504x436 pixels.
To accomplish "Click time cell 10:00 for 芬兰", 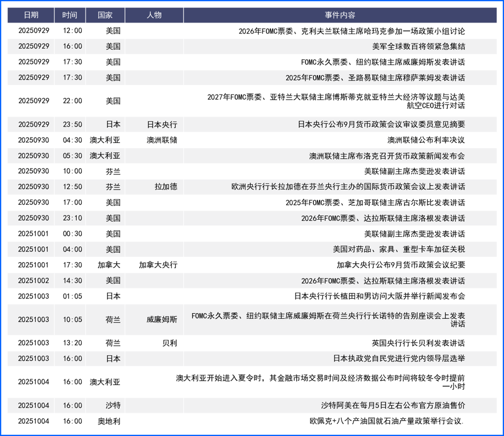I will (72, 171).
